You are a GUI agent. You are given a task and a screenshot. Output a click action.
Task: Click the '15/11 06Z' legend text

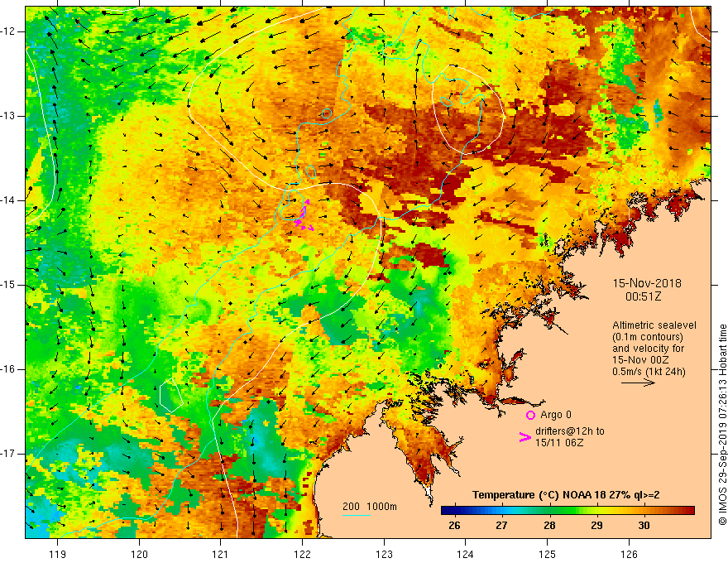coord(559,443)
